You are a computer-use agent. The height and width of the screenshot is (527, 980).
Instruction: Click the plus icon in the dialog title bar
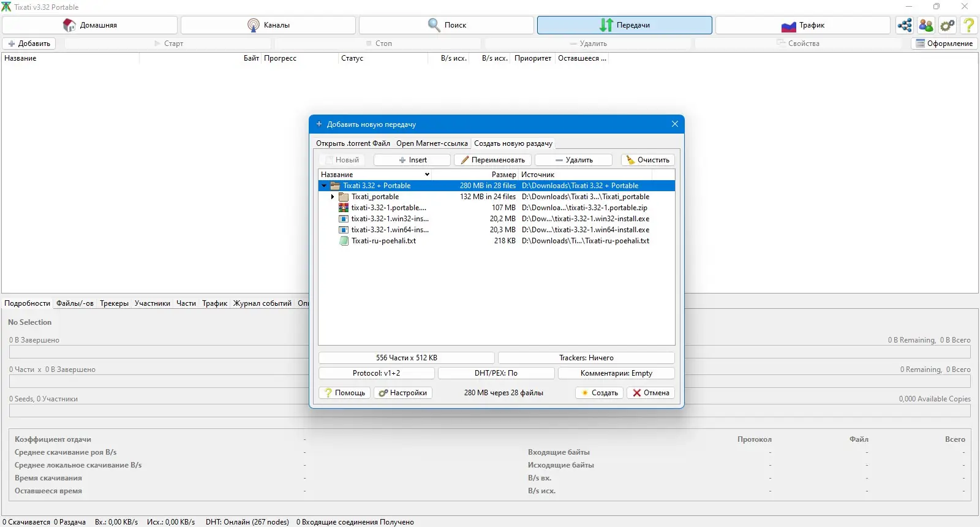[x=319, y=124]
